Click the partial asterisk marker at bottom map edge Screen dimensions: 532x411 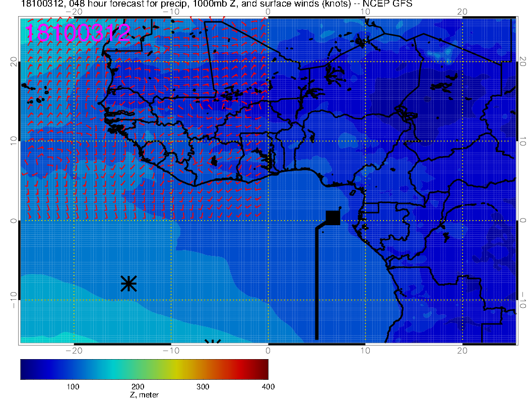point(213,342)
